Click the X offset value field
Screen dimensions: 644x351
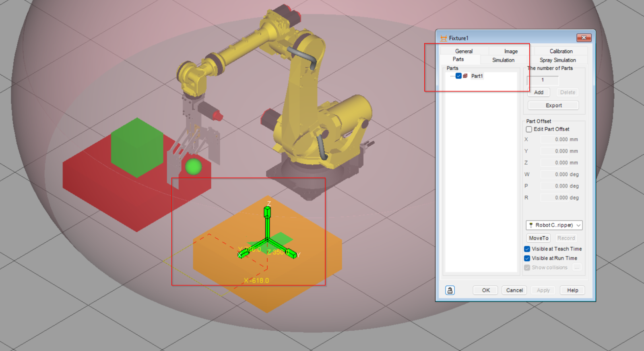(x=554, y=140)
